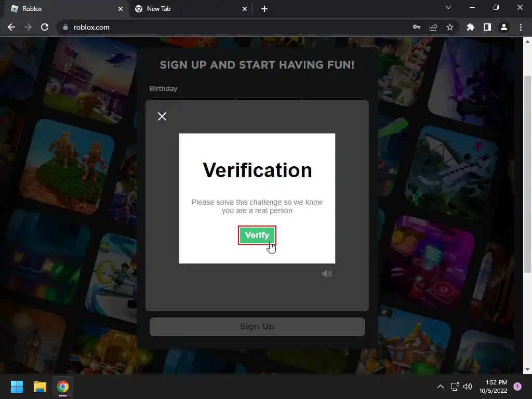The image size is (532, 399).
Task: Click the 'Please solve this challenge' text
Action: [257, 206]
